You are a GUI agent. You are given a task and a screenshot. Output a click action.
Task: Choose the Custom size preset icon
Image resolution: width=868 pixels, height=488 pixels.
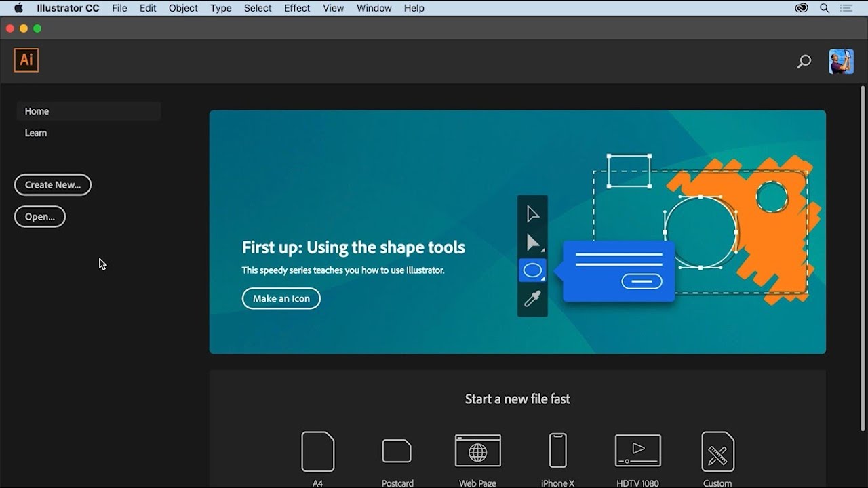pos(717,451)
